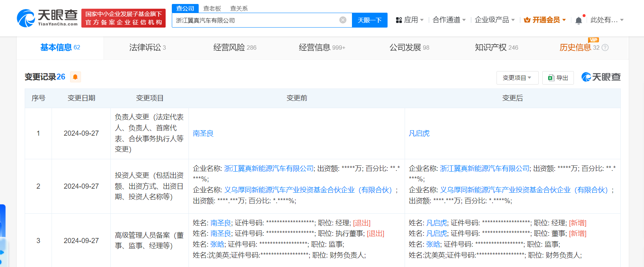Click the 序号 column header
The image size is (644, 267).
tap(38, 98)
